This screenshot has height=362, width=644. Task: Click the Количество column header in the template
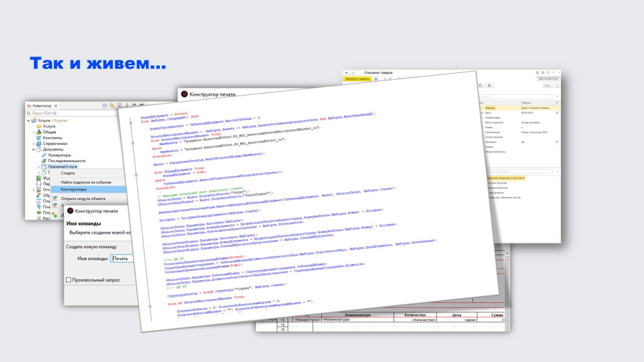point(415,315)
